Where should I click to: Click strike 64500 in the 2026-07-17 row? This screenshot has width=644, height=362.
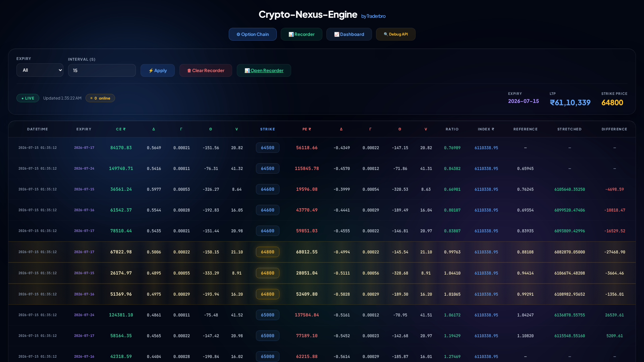pos(268,148)
